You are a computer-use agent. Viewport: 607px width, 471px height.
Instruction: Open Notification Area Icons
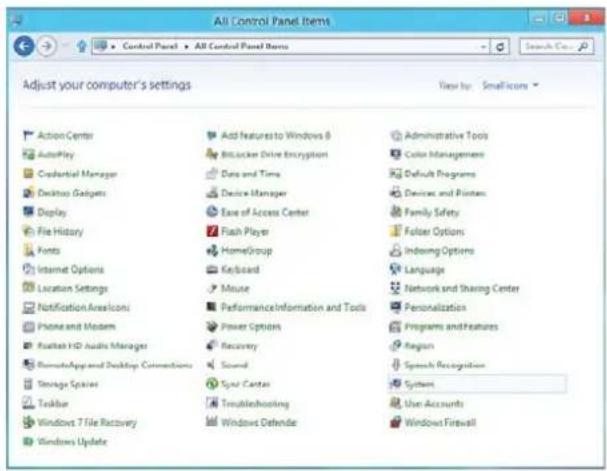tap(83, 307)
